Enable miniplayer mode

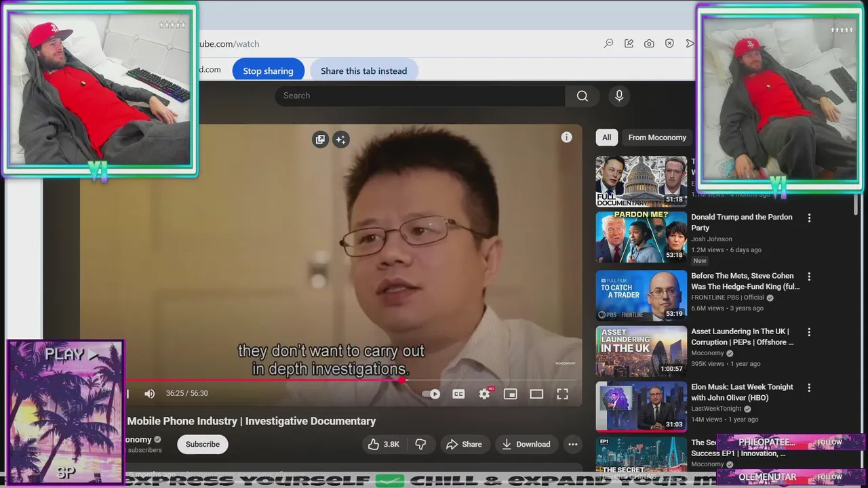[510, 394]
